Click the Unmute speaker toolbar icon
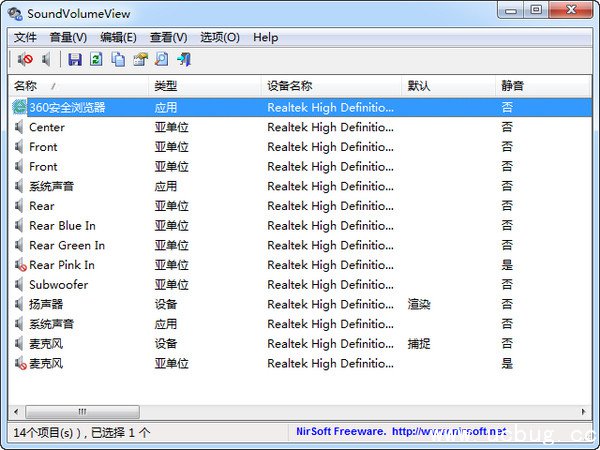600x450 pixels. (x=46, y=60)
